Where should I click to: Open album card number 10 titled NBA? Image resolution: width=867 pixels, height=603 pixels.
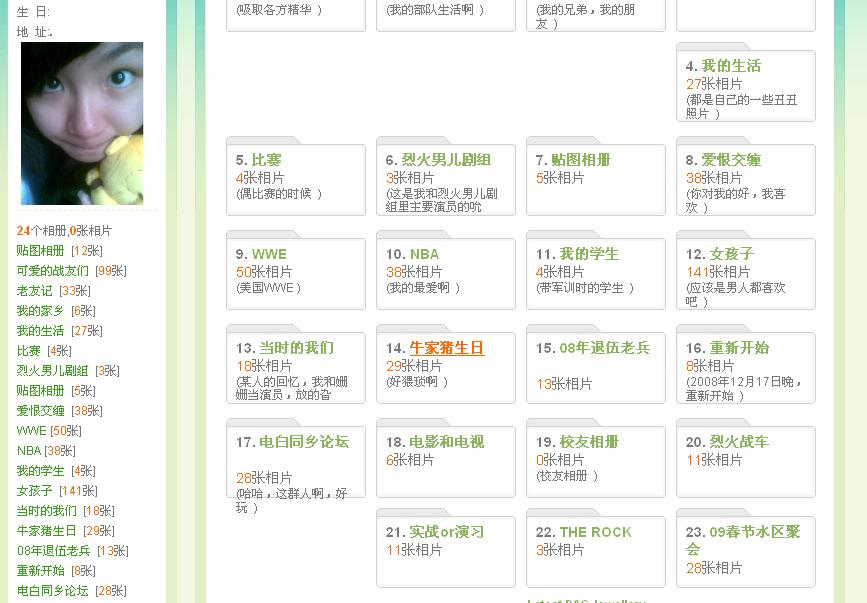click(424, 254)
